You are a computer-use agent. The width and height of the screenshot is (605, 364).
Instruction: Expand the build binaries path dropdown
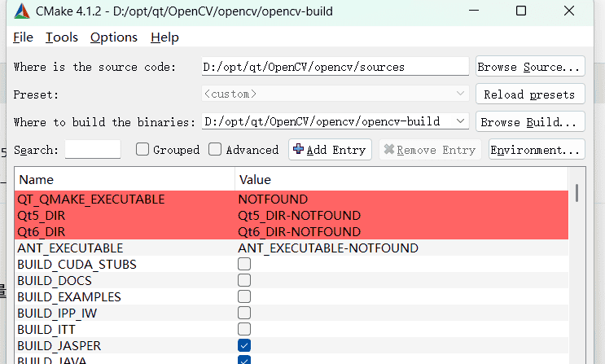coord(460,121)
